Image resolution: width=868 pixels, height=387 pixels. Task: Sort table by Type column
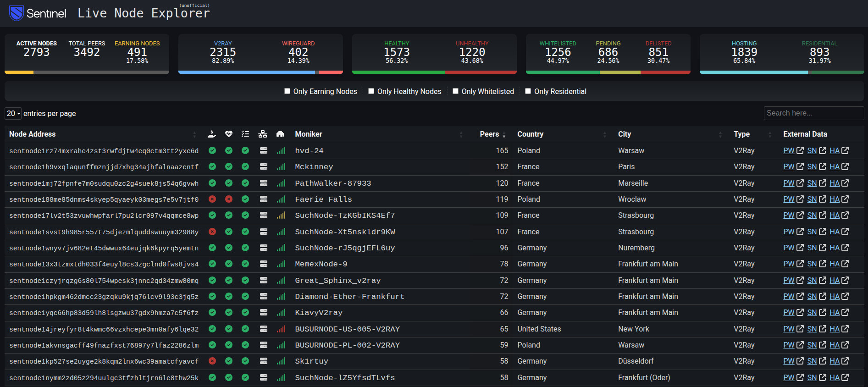coord(741,134)
